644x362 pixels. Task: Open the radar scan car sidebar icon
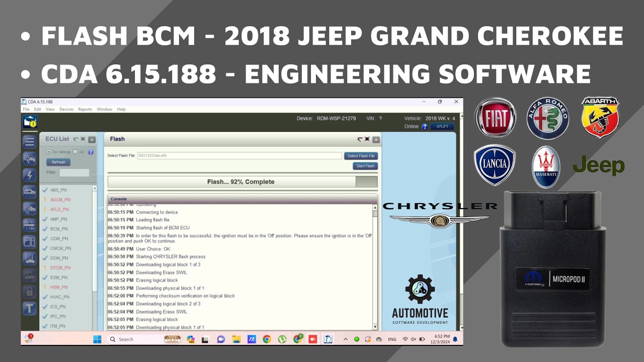(x=30, y=208)
